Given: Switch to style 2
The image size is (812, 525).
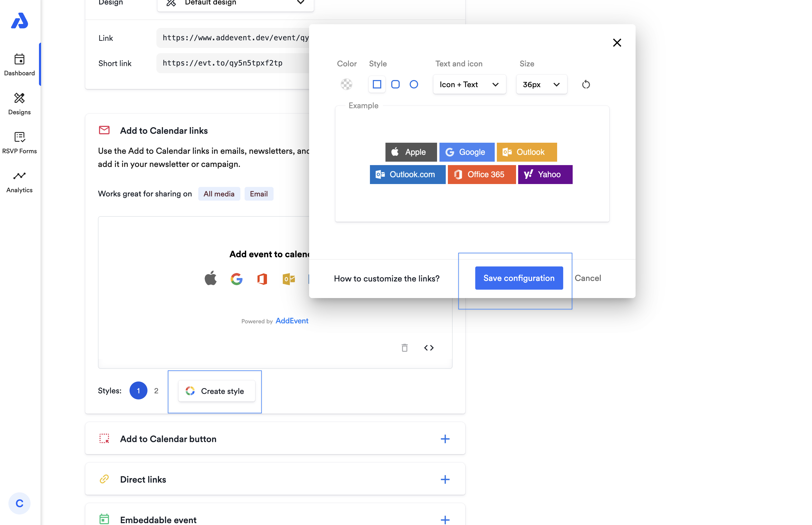Looking at the screenshot, I should tap(156, 391).
